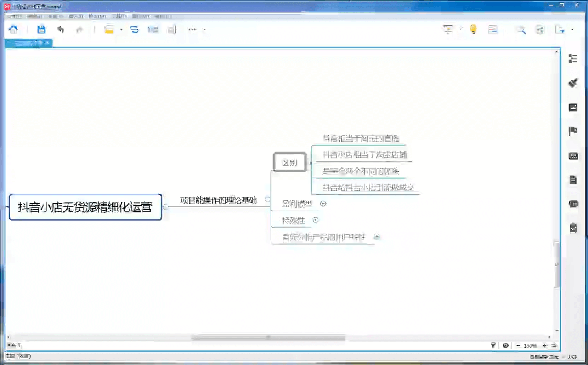Save the mind map with the floppy icon
This screenshot has width=588, height=365.
coord(41,29)
